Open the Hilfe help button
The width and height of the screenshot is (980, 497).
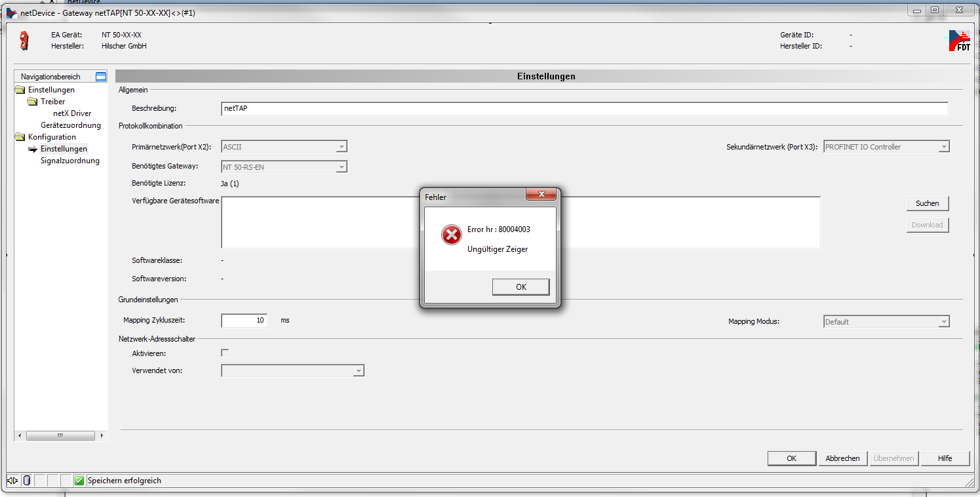point(945,458)
